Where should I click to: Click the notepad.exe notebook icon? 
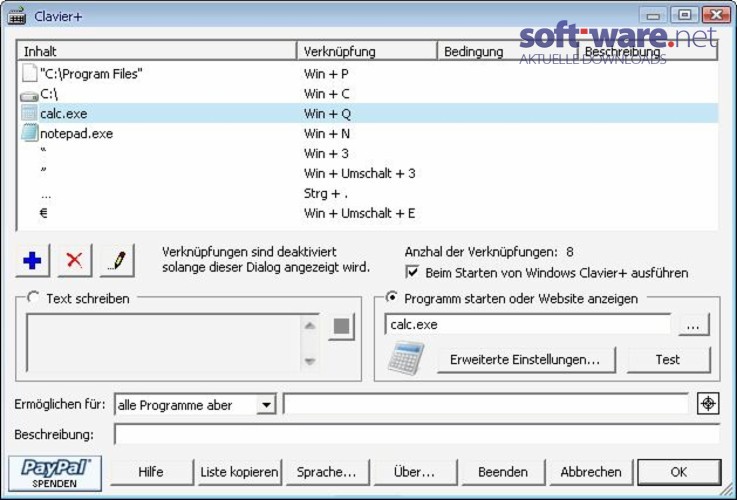click(29, 133)
